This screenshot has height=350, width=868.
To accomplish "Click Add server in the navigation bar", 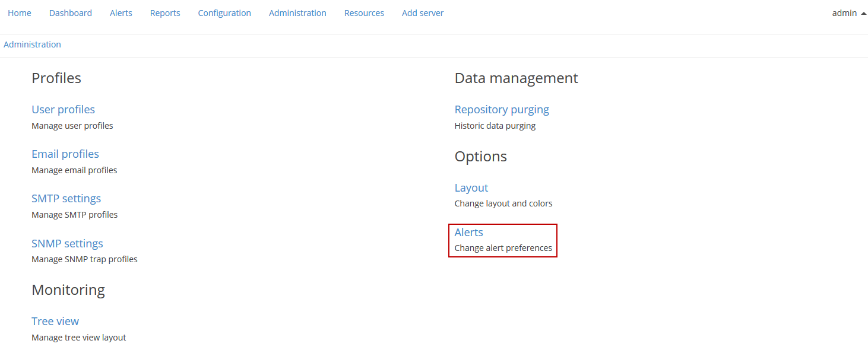I will 423,13.
